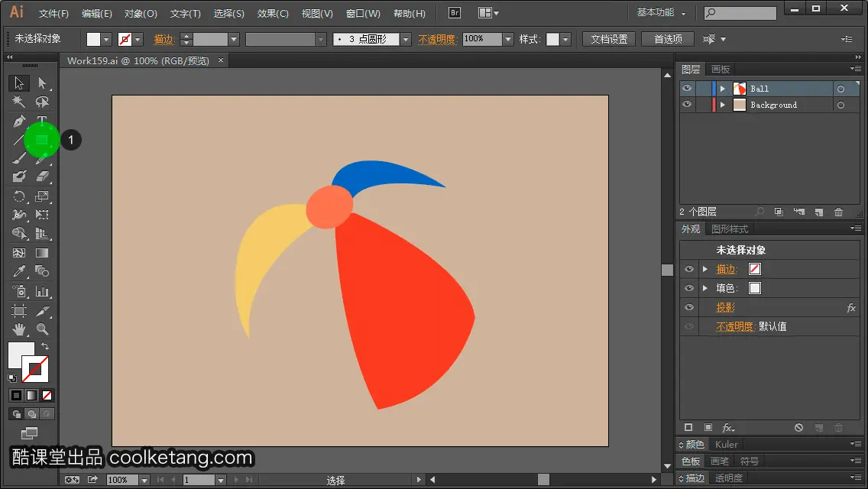This screenshot has width=868, height=489.
Task: Switch to the 画板 tab
Action: [x=721, y=70]
